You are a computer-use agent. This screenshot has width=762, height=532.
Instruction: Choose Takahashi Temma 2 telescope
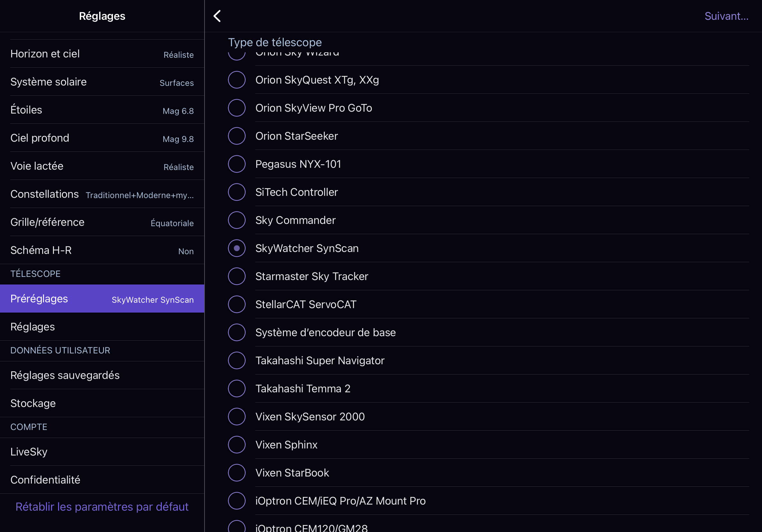coord(237,388)
